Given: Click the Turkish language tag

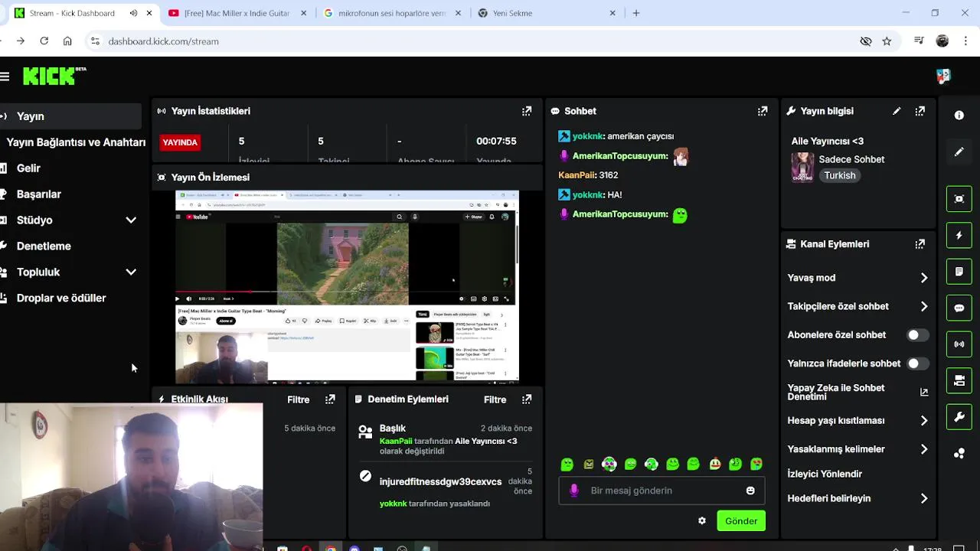Looking at the screenshot, I should 840,175.
